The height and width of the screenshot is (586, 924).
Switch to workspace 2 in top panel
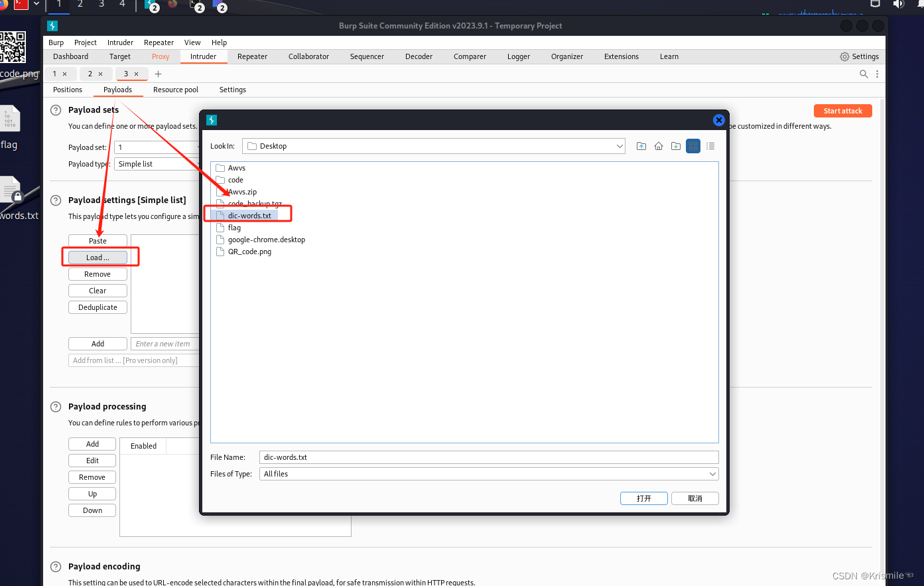(x=80, y=4)
